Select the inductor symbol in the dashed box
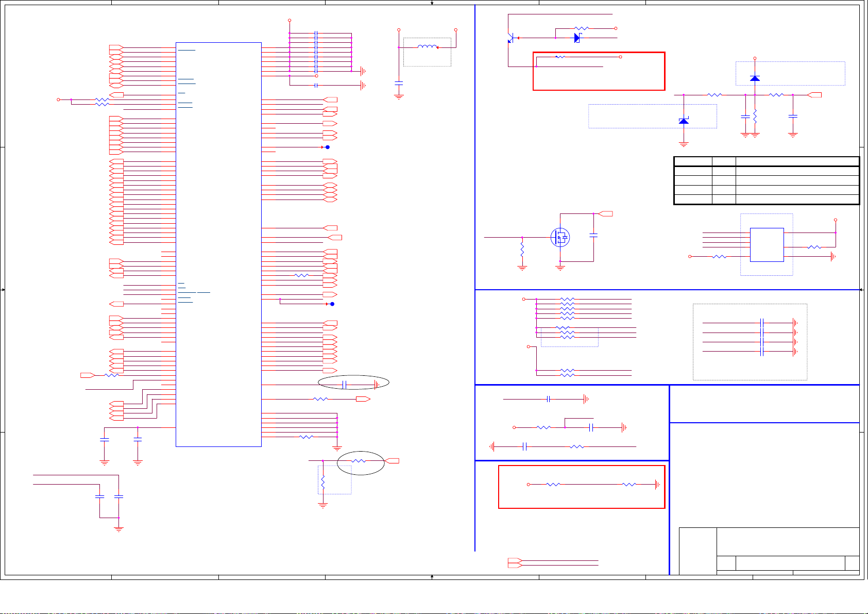 pyautogui.click(x=427, y=47)
